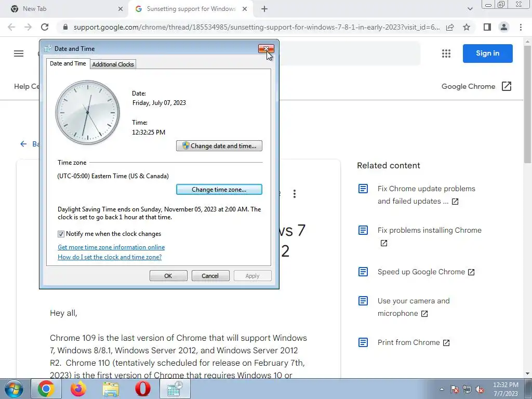Close the New Tab tab
The height and width of the screenshot is (399, 532).
click(x=121, y=9)
